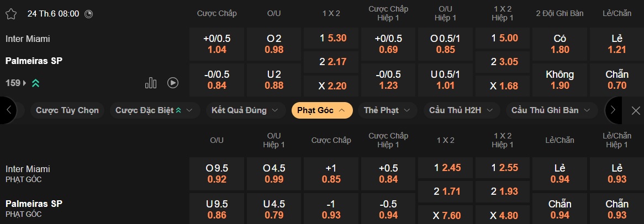Open the Cược Tùy Chọn tab

(67, 110)
